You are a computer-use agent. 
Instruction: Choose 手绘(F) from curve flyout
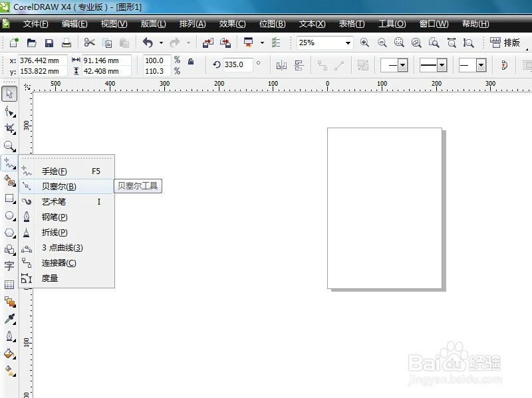coord(66,171)
